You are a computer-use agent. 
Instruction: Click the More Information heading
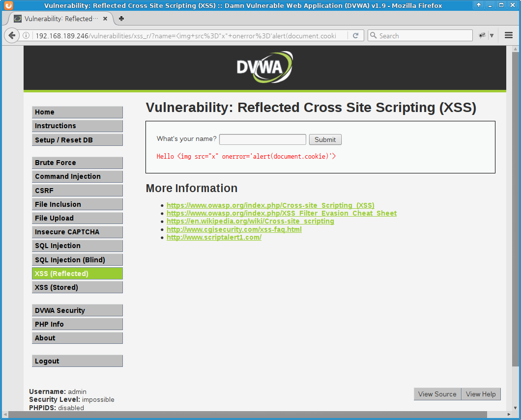click(x=191, y=188)
